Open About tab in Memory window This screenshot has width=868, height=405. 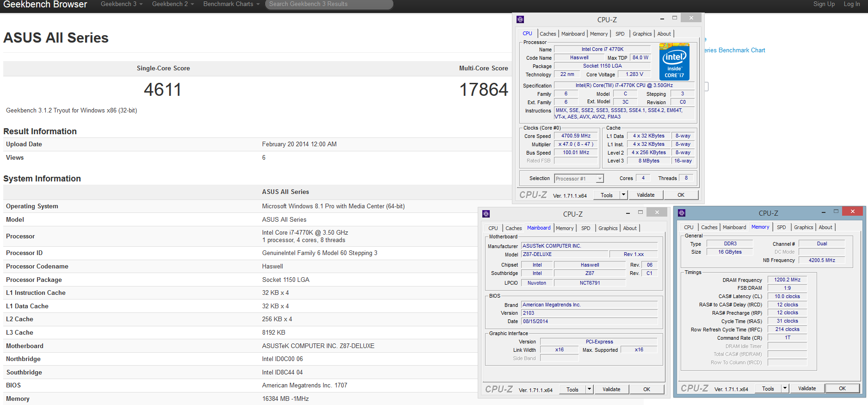click(x=825, y=227)
